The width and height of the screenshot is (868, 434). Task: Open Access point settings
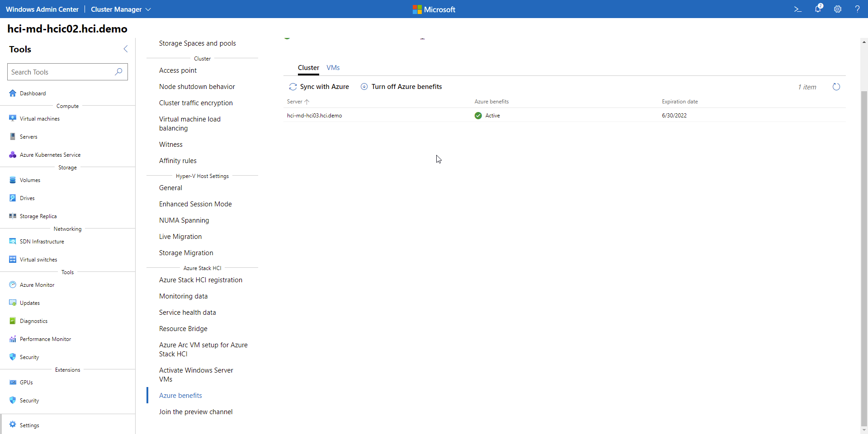[178, 70]
